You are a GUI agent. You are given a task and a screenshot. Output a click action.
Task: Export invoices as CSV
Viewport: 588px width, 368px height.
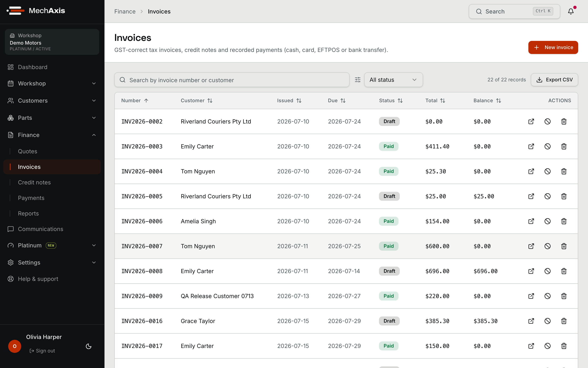point(554,80)
